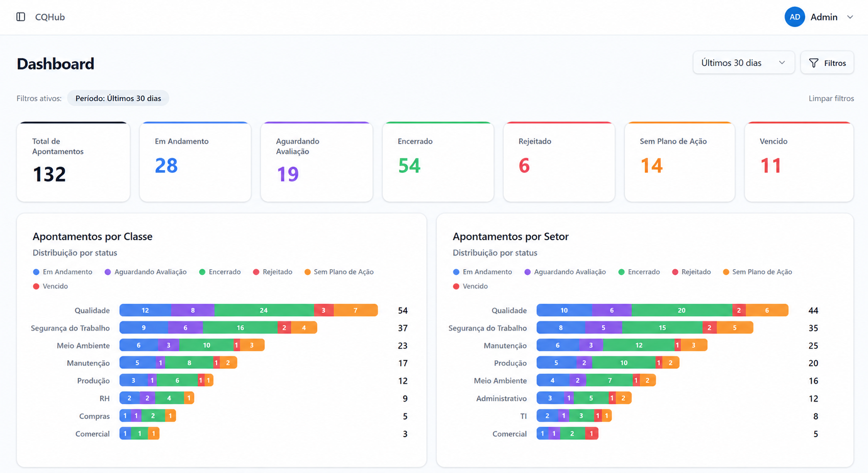Open the Sem Plano de Ação card
This screenshot has width=868, height=473.
(x=679, y=161)
